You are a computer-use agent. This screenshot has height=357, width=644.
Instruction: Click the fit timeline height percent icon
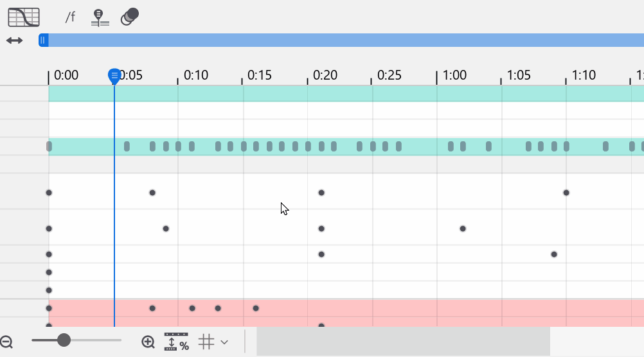pyautogui.click(x=177, y=342)
